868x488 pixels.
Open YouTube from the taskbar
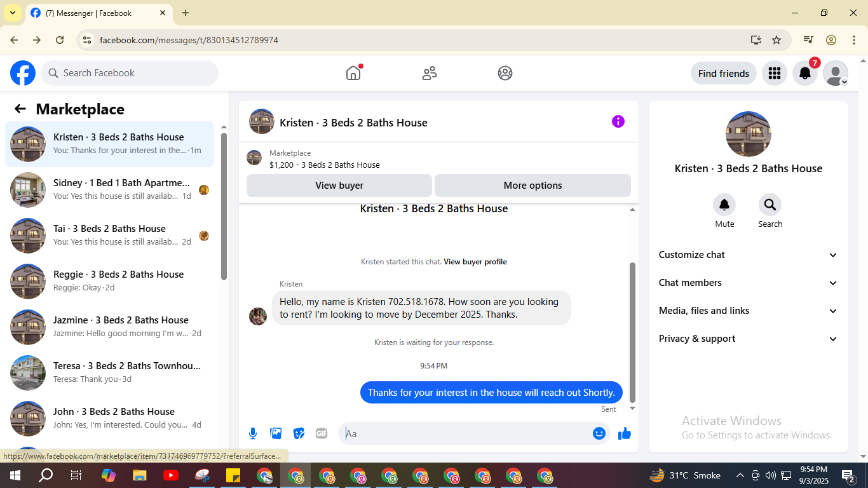click(171, 475)
